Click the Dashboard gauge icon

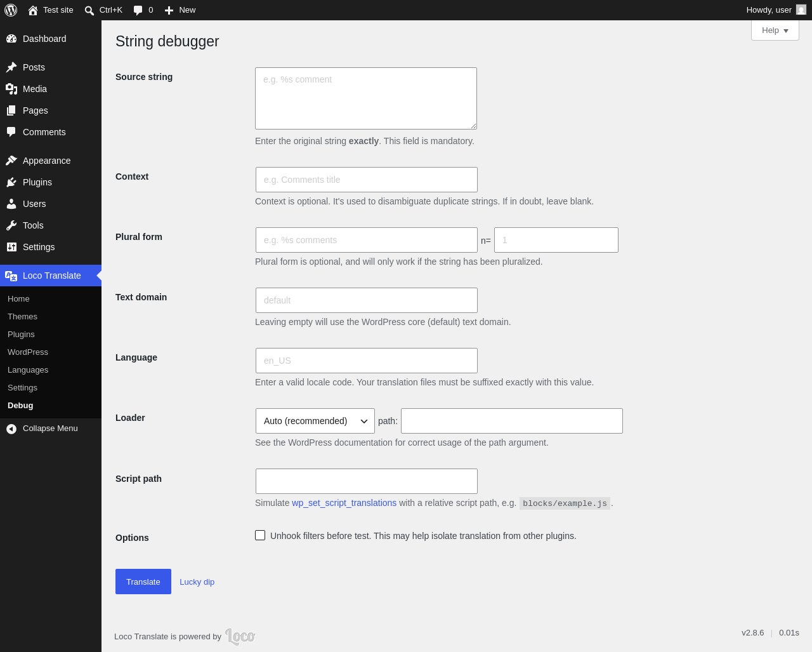tap(11, 39)
